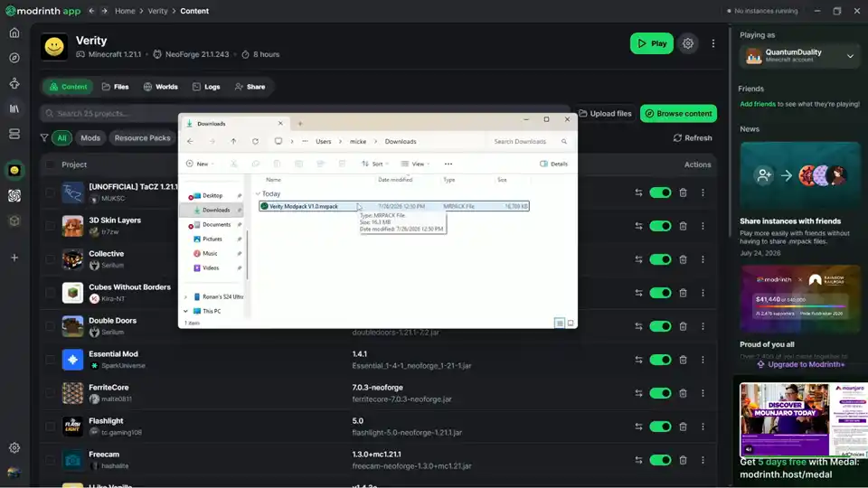Disable the Flashlight mod toggle
Viewport: 868px width, 488px height.
(x=660, y=427)
